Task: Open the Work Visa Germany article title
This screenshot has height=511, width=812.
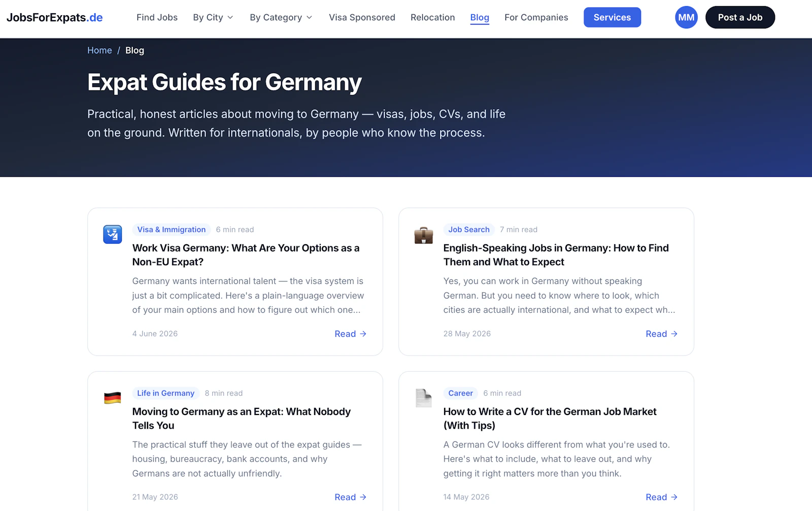Action: tap(246, 255)
